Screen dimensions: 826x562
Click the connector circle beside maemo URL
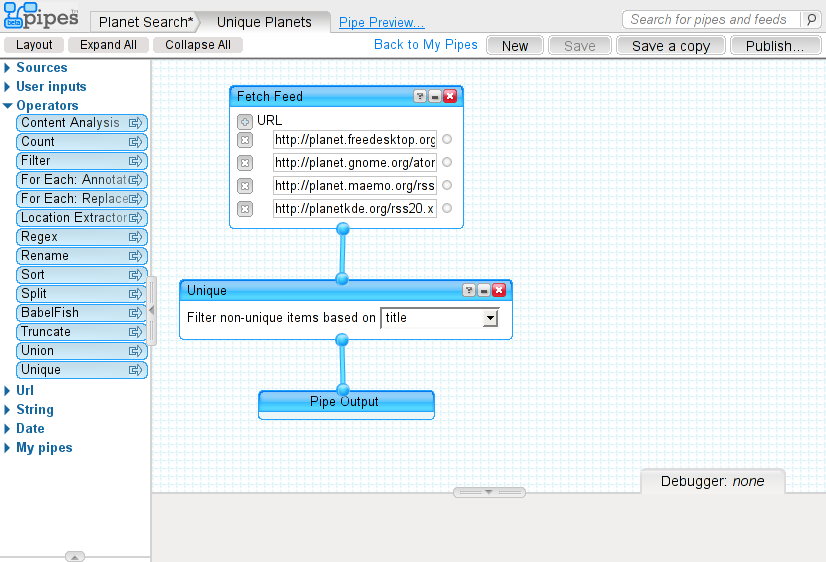(447, 185)
